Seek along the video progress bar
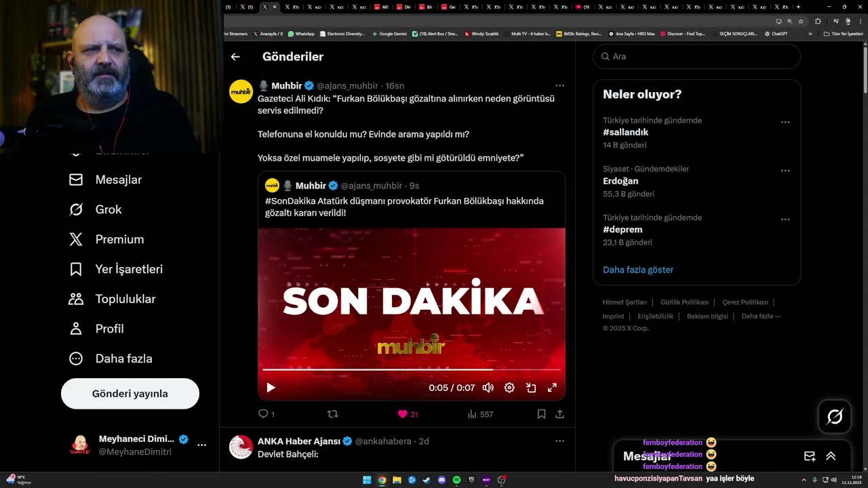 point(412,369)
